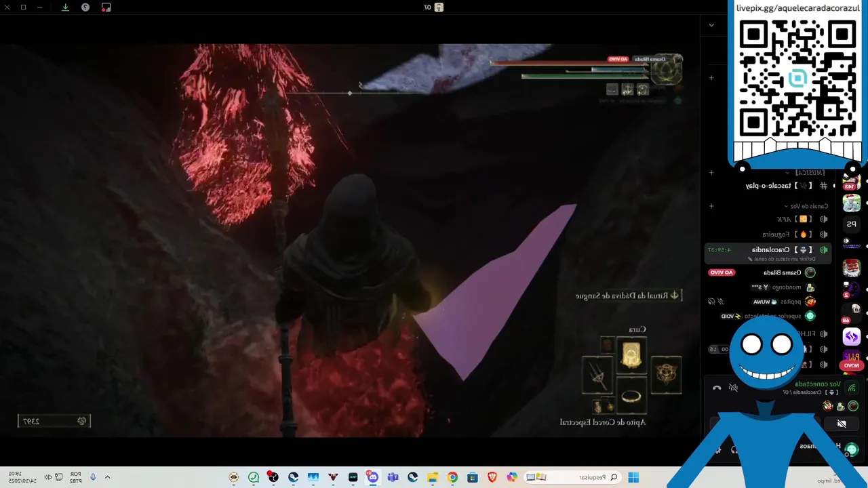Open File Explorer from taskbar
This screenshot has height=488, width=868.
(433, 477)
